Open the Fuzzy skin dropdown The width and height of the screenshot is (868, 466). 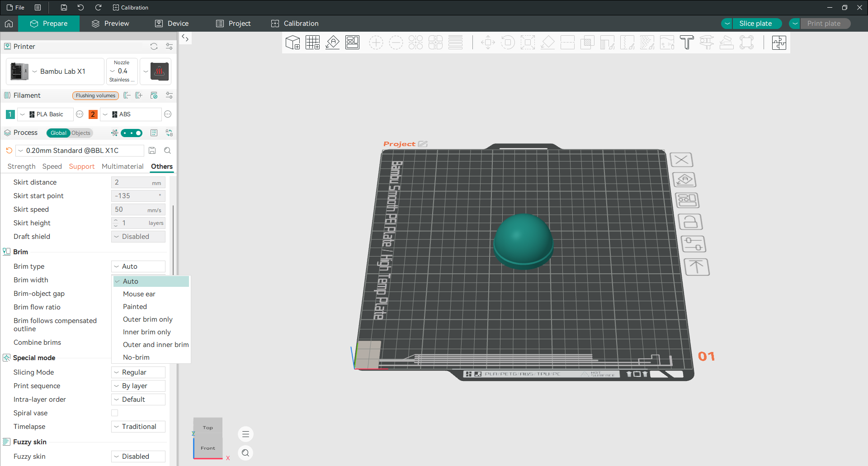[x=138, y=456]
